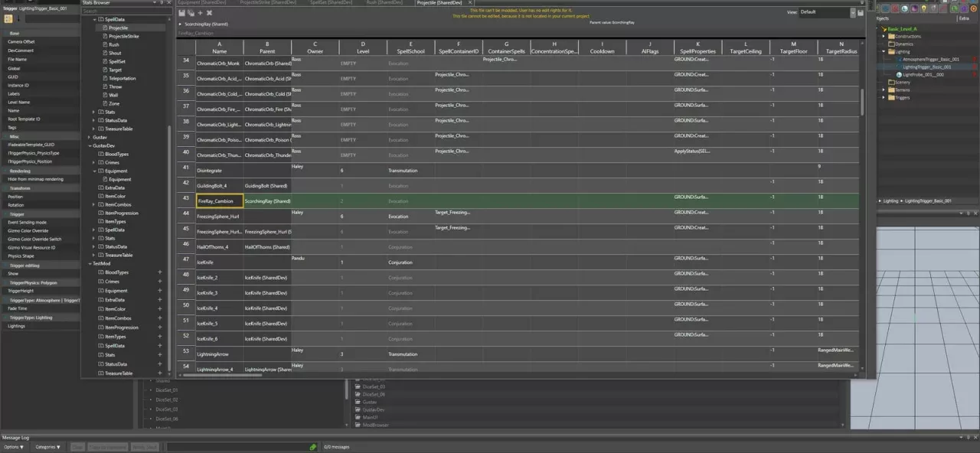
Task: Expand the ScorchingRay (Shared) parent row
Action: [x=181, y=24]
